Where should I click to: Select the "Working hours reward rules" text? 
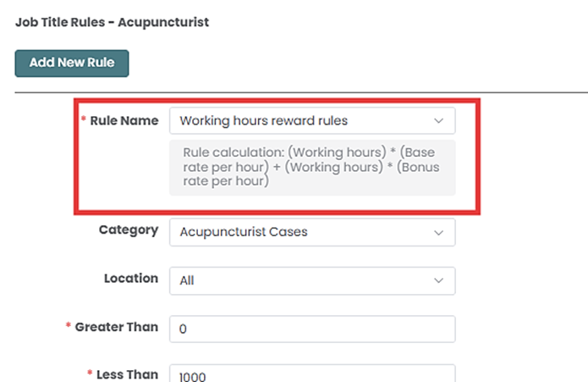click(x=264, y=121)
